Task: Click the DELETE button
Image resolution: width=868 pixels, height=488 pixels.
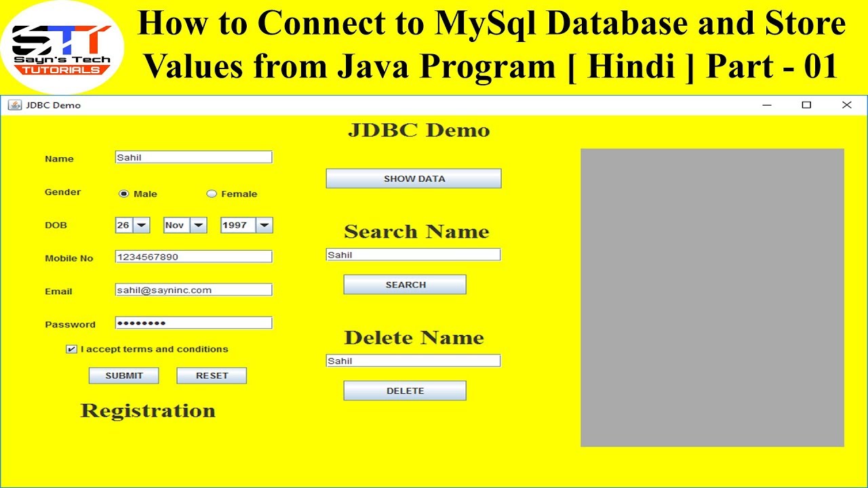Action: (x=405, y=390)
